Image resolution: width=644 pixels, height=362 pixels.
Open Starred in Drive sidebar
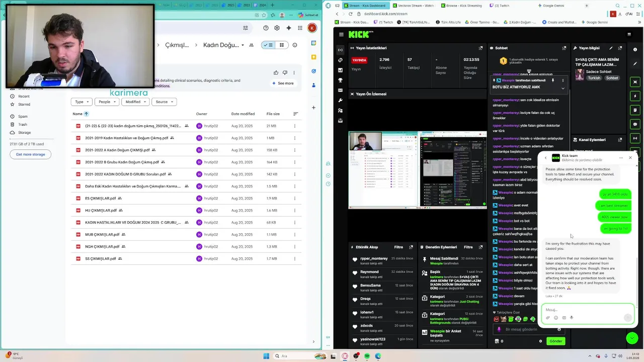24,104
